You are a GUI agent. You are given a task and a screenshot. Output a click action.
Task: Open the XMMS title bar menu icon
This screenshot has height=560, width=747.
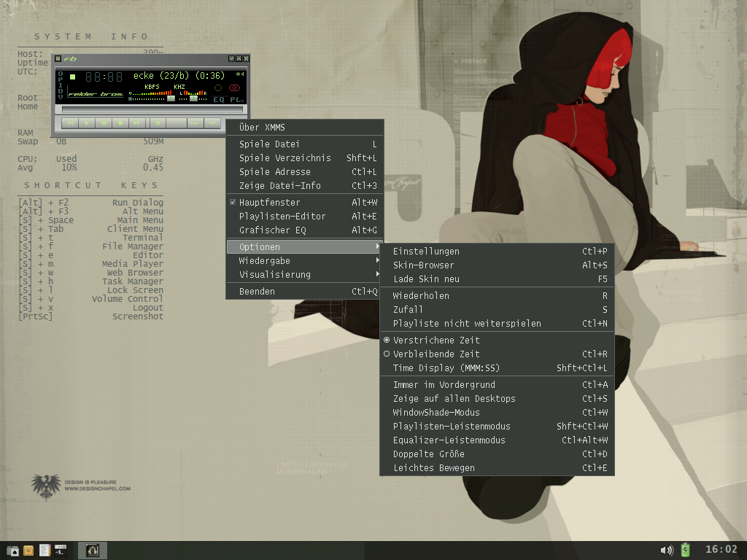pos(58,58)
